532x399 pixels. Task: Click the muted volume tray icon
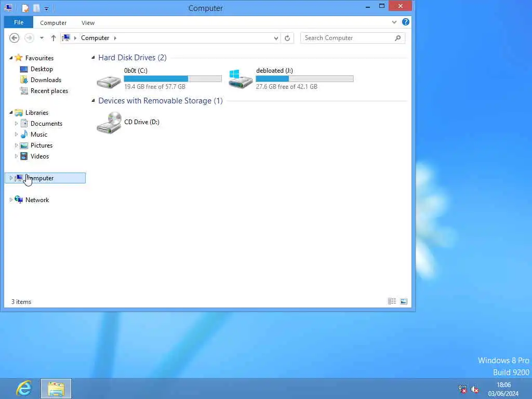[x=475, y=389]
